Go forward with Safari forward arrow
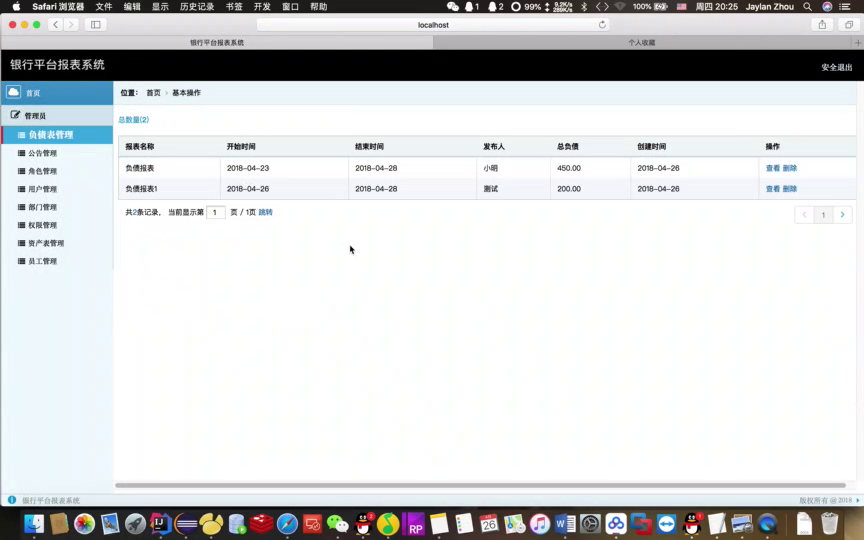The width and height of the screenshot is (864, 540). [x=71, y=24]
